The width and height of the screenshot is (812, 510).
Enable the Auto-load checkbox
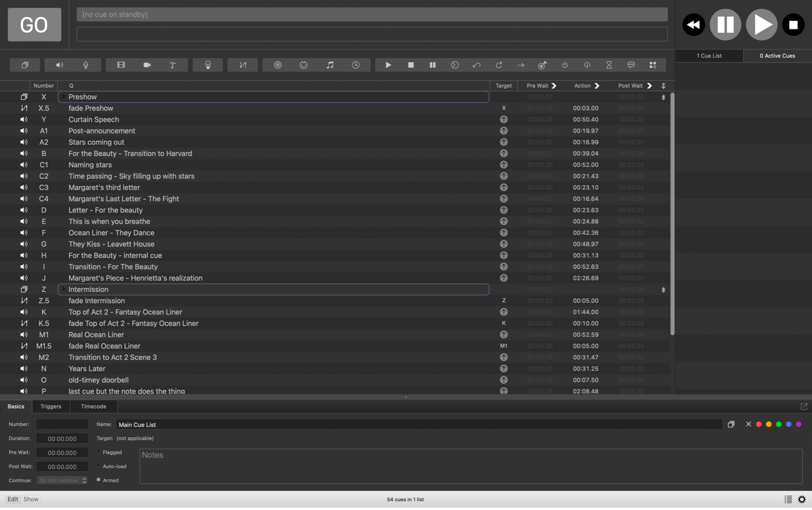pyautogui.click(x=99, y=466)
